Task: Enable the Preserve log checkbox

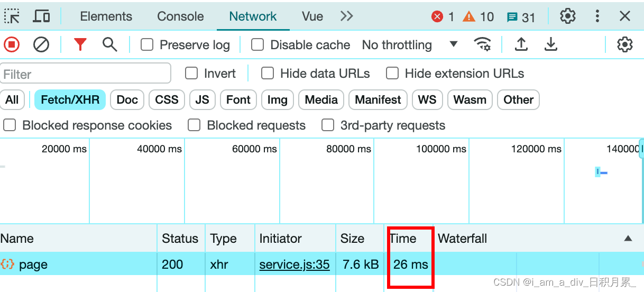Action: click(147, 45)
